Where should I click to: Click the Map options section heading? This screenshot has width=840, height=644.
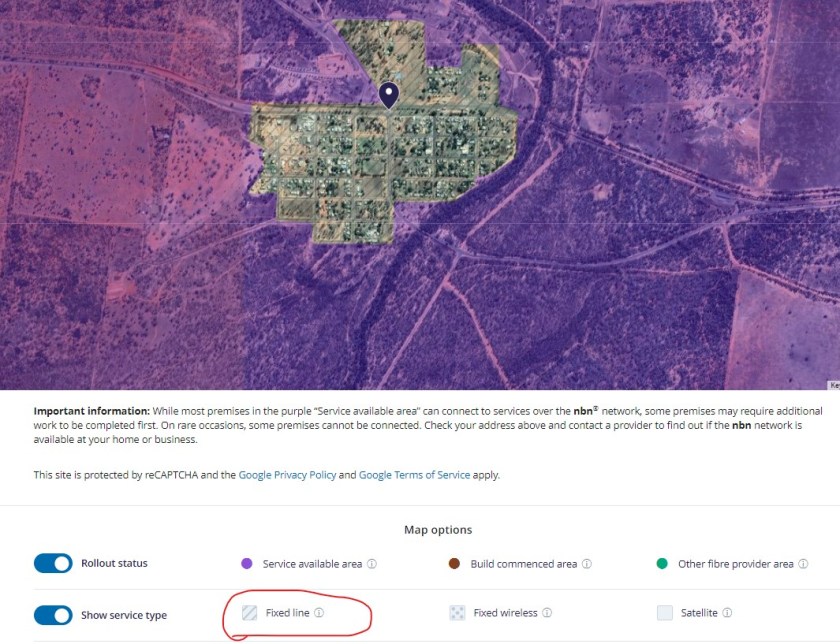tap(441, 530)
